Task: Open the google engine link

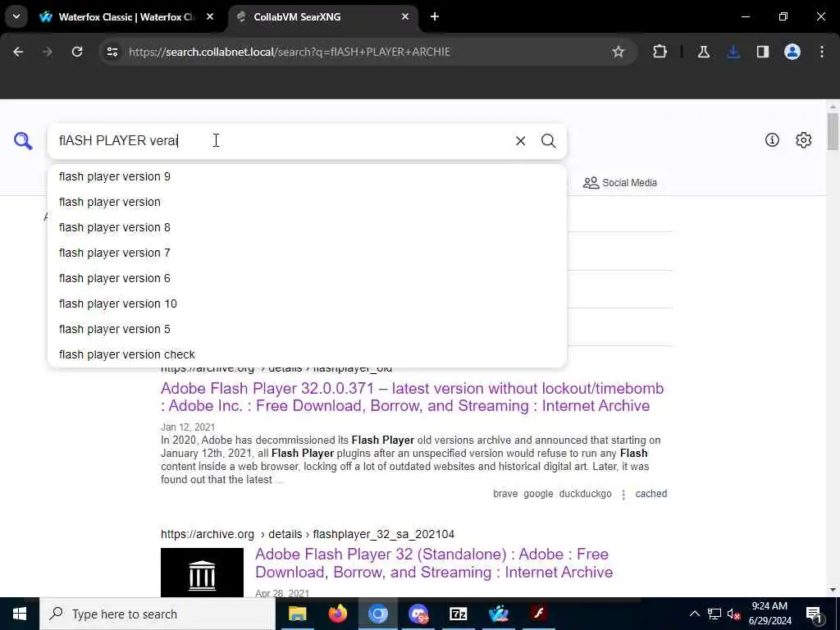Action: click(538, 494)
